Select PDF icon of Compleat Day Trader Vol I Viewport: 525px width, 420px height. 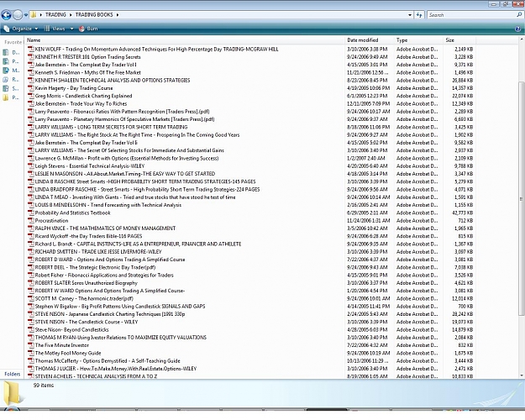pyautogui.click(x=31, y=65)
